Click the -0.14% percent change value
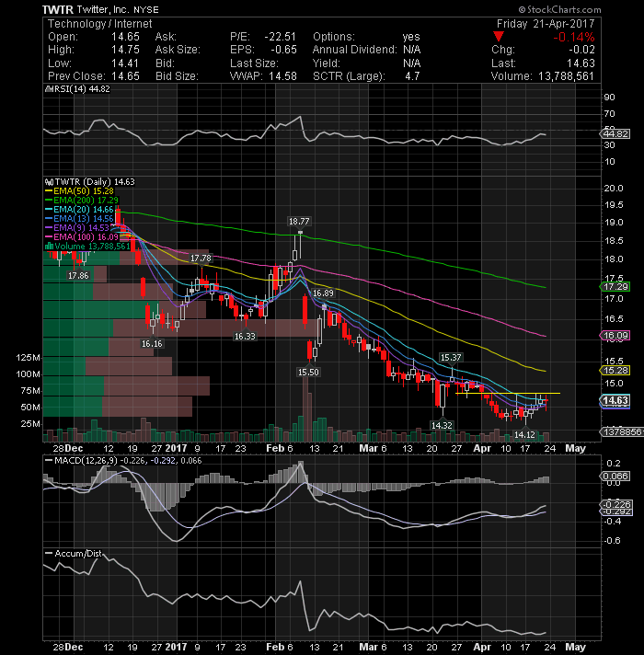Viewport: 644px width, 655px height. (574, 37)
